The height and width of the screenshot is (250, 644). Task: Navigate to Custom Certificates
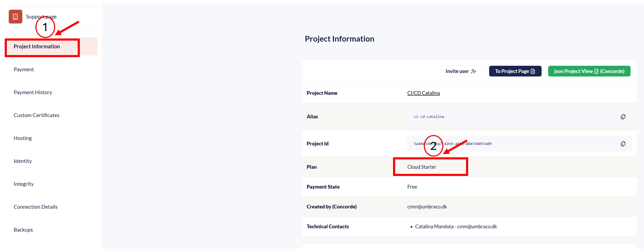(36, 115)
